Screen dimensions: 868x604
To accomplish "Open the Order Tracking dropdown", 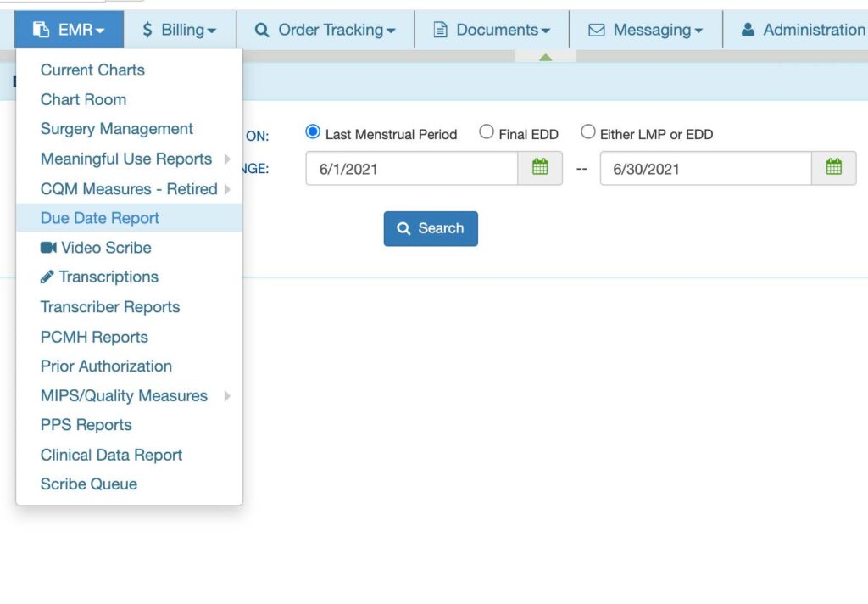I will pyautogui.click(x=325, y=30).
